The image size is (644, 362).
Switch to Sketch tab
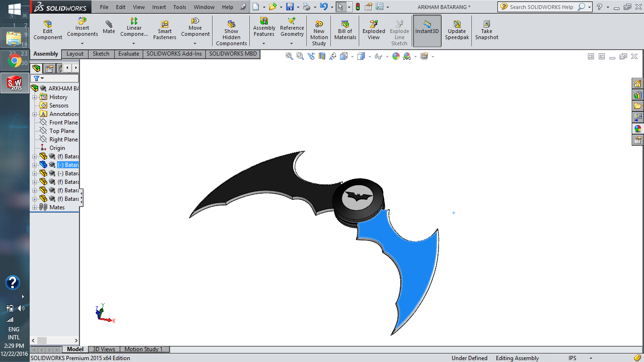(101, 54)
